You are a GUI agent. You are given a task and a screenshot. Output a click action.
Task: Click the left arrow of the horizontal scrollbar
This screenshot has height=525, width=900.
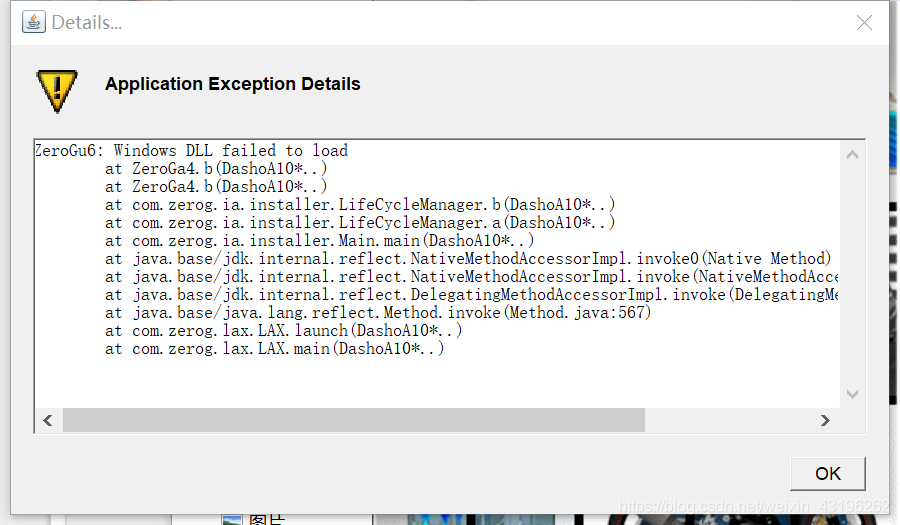pyautogui.click(x=48, y=421)
